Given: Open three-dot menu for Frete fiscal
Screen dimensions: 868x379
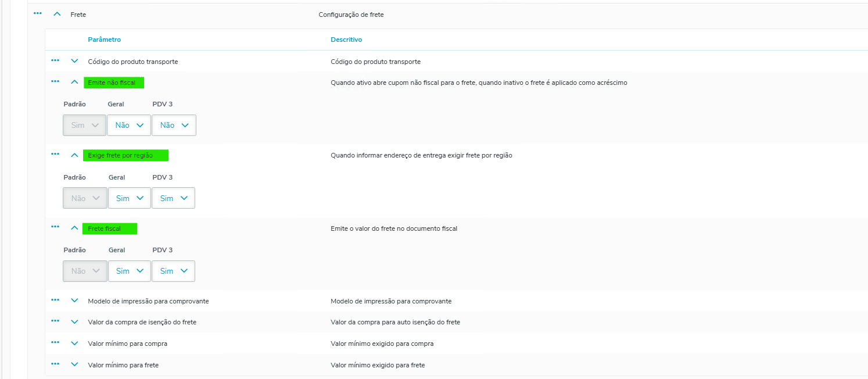Looking at the screenshot, I should [55, 227].
